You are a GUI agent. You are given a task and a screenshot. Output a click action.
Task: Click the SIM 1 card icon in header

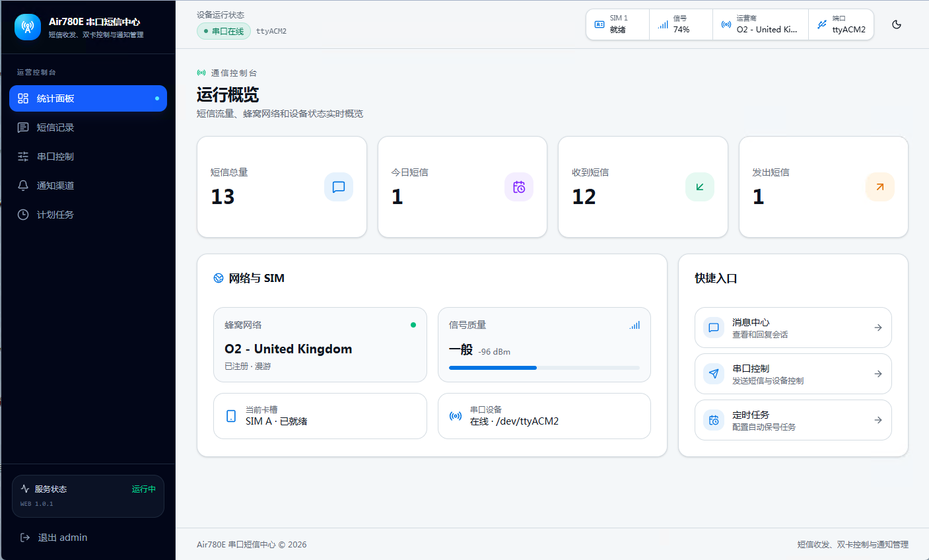(x=600, y=24)
